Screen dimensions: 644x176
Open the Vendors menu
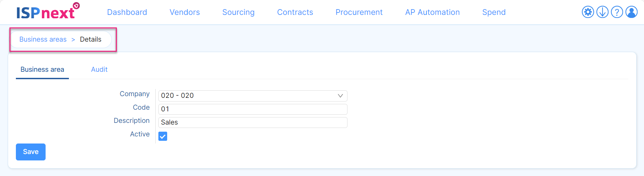(x=185, y=12)
